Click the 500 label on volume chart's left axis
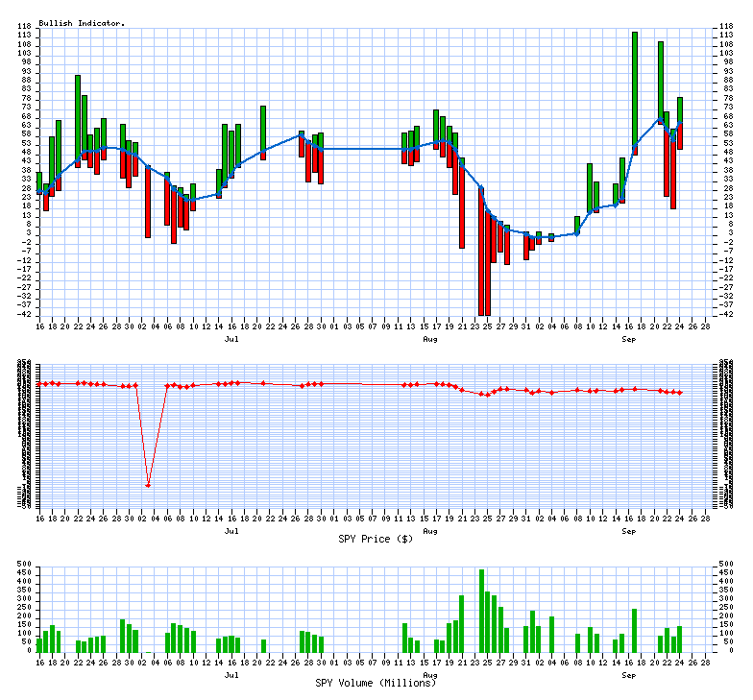This screenshot has height=700, width=753. pos(24,565)
